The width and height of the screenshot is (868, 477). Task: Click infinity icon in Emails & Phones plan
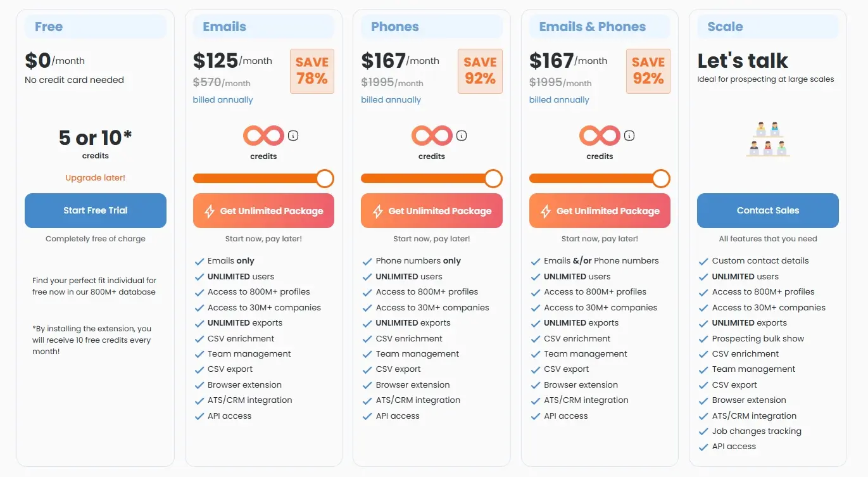point(600,136)
